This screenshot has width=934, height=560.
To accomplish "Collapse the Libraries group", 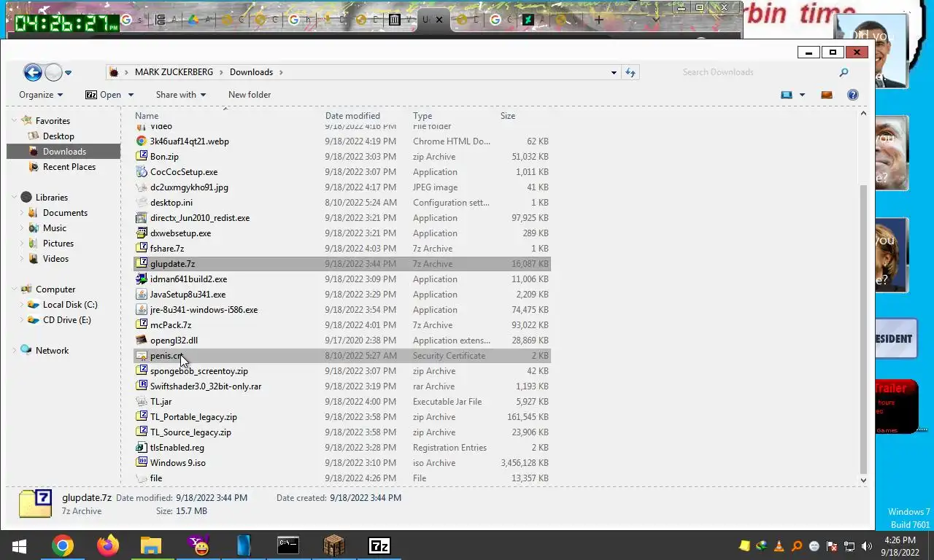I will tap(14, 197).
